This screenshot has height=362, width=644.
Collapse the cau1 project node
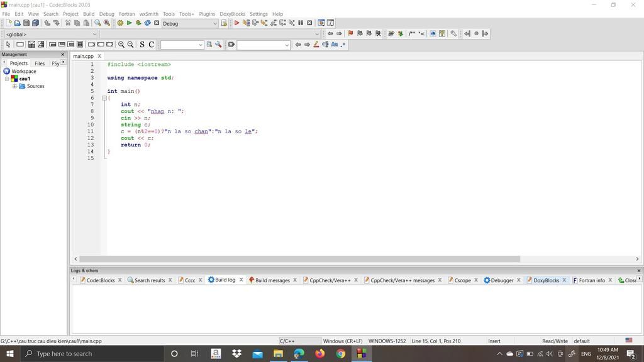(6, 79)
